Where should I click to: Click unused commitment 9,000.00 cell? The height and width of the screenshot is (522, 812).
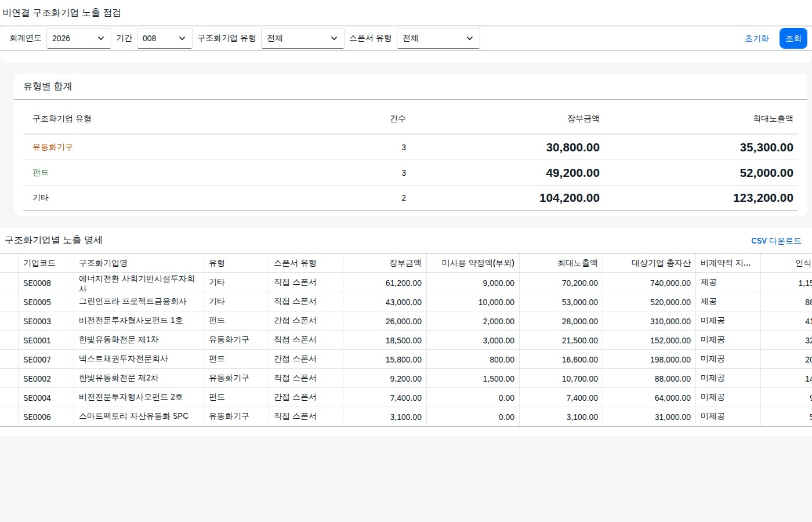click(473, 283)
